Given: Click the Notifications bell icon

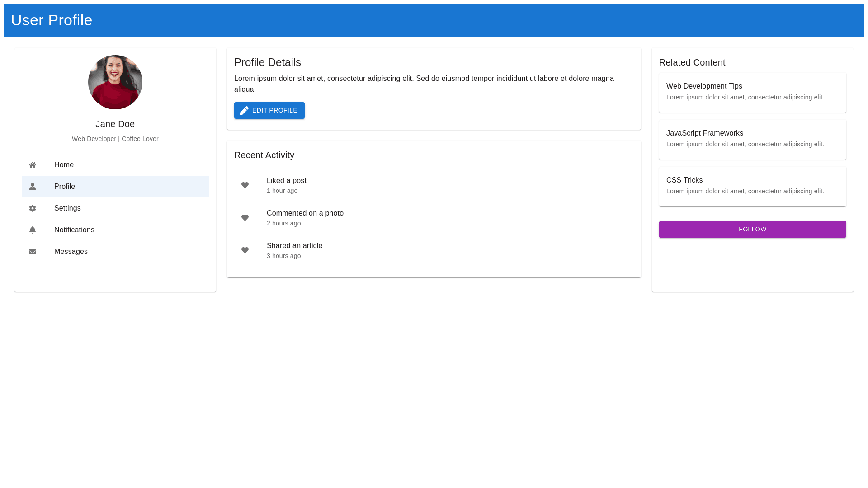Looking at the screenshot, I should click(x=33, y=230).
